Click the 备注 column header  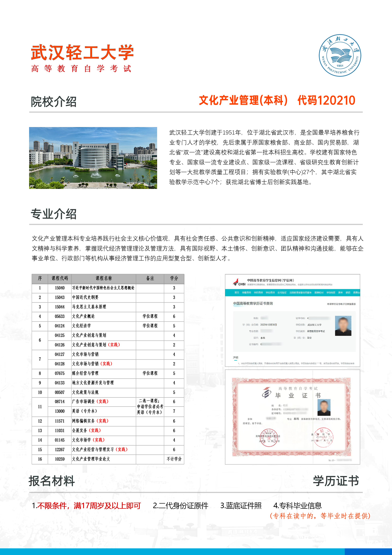pyautogui.click(x=150, y=278)
